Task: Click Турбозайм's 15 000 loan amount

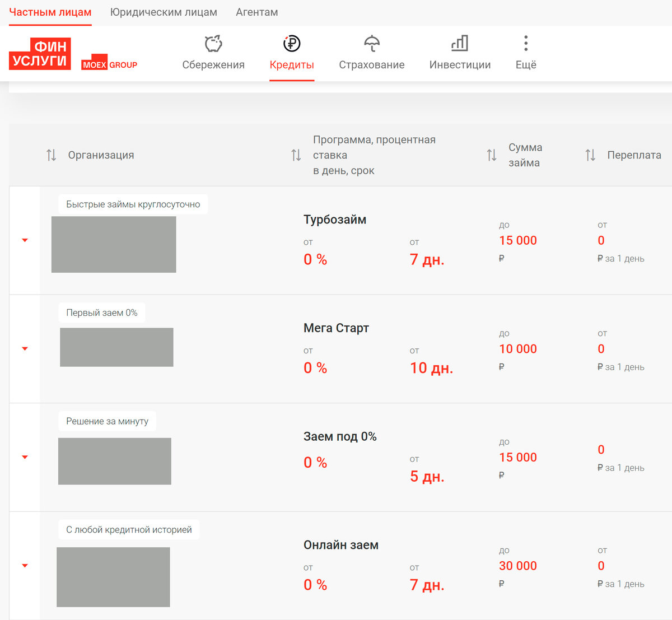Action: click(518, 241)
